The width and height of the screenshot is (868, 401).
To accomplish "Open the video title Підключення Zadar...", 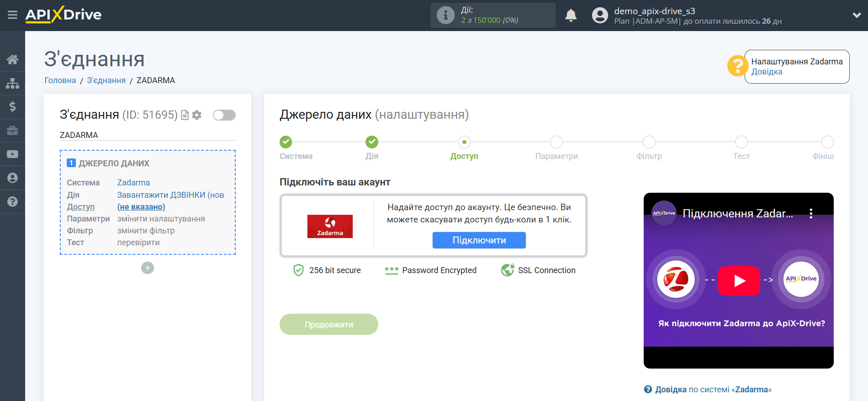I will tap(738, 213).
